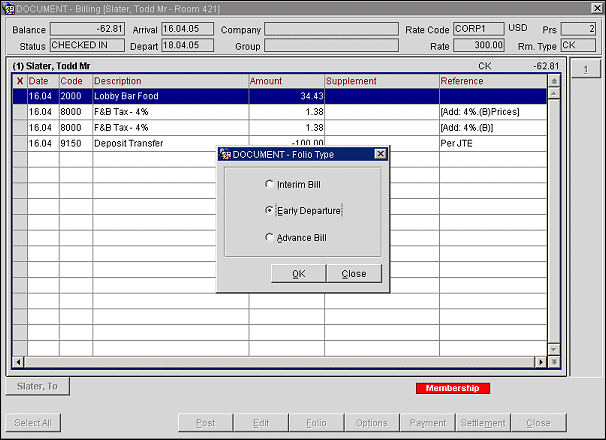This screenshot has width=606, height=440.
Task: Confirm folio type with OK button
Action: 298,274
